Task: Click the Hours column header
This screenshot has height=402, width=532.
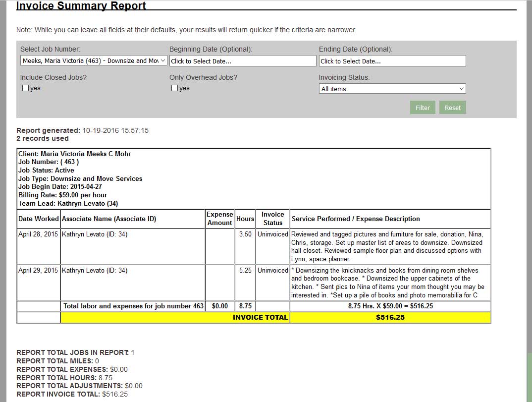Action: (x=245, y=219)
